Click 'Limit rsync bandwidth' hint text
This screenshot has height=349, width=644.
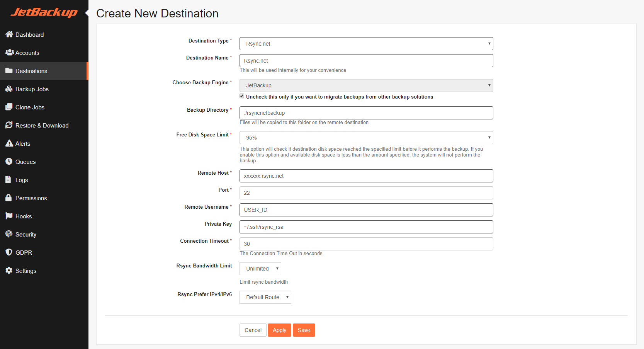pyautogui.click(x=263, y=282)
